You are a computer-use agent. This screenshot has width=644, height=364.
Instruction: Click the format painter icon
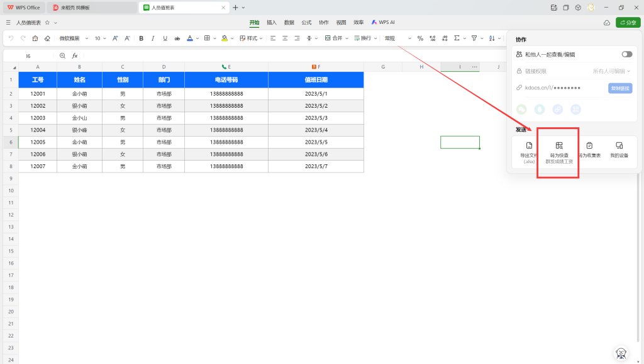click(x=35, y=38)
